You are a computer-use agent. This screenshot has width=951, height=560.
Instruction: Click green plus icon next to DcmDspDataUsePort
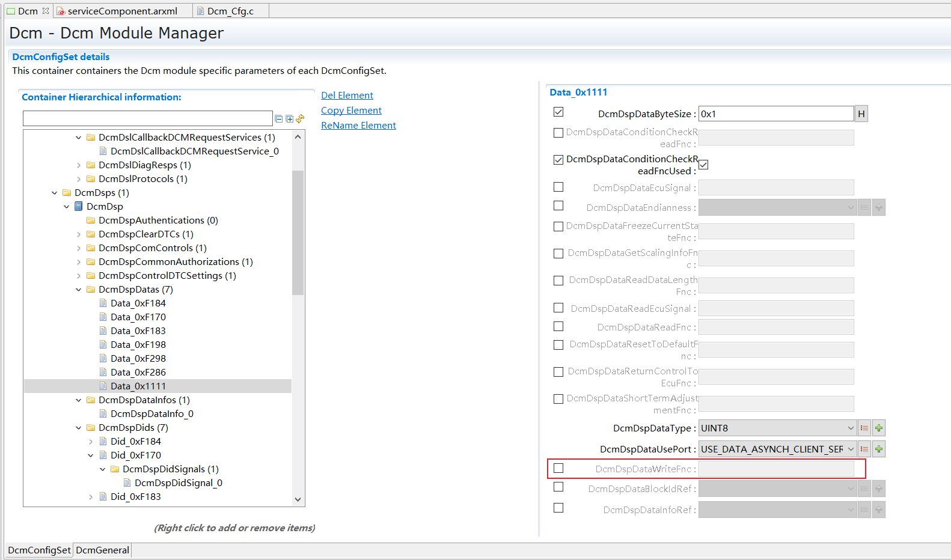click(x=879, y=449)
